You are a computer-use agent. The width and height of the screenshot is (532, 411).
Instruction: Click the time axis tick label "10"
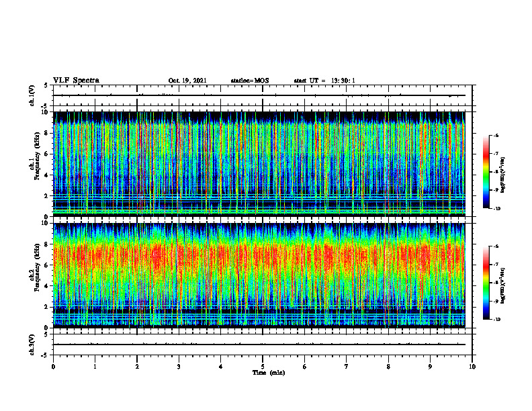click(472, 367)
